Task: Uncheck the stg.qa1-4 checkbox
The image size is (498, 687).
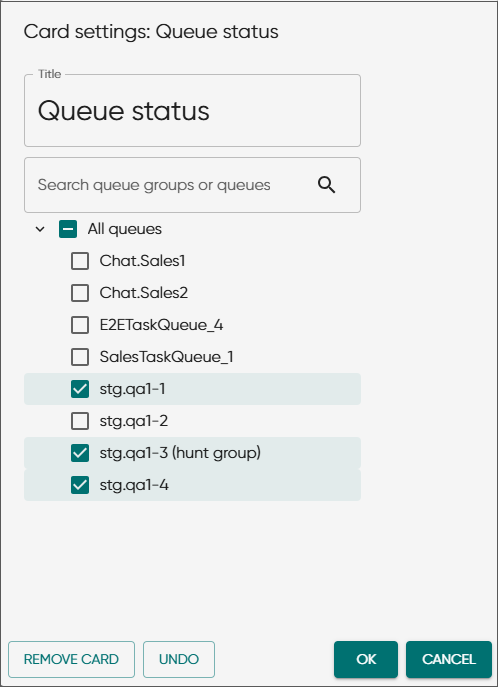Action: 80,485
